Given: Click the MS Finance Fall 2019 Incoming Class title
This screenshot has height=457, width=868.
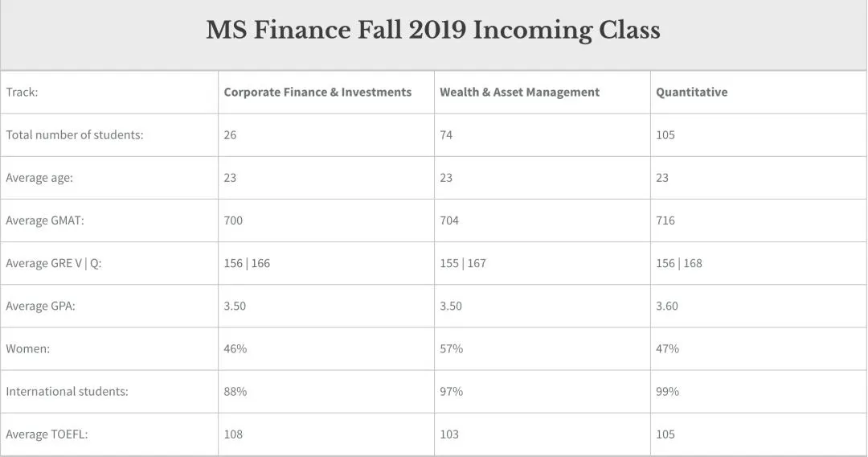Looking at the screenshot, I should (433, 31).
